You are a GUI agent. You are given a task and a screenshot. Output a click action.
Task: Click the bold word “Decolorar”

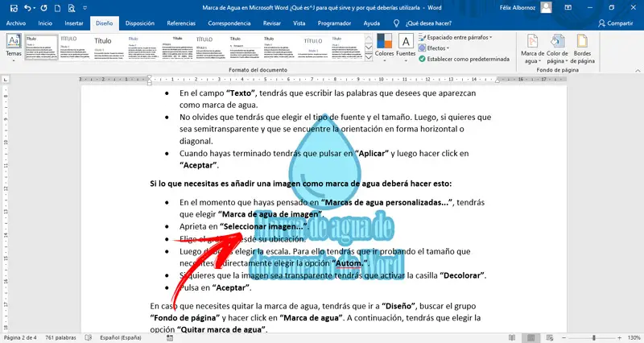point(462,275)
